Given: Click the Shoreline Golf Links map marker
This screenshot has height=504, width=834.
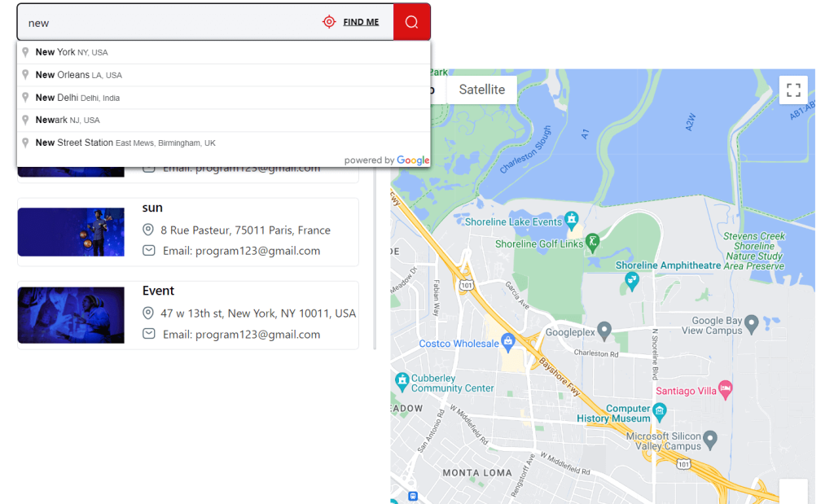Looking at the screenshot, I should [592, 242].
